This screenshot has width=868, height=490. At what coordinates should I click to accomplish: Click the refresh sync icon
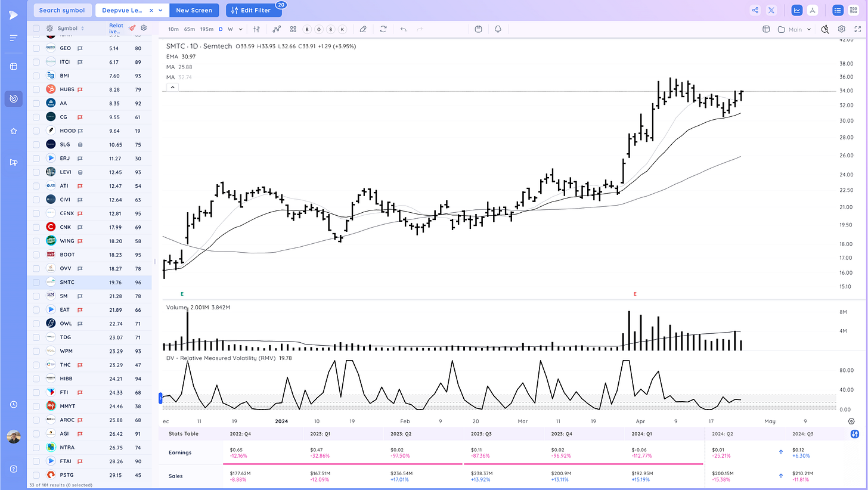(383, 29)
